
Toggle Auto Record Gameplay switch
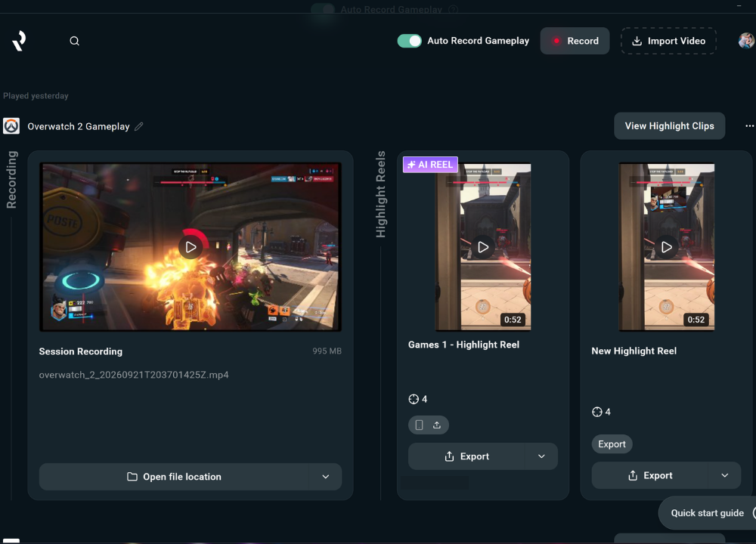tap(409, 41)
